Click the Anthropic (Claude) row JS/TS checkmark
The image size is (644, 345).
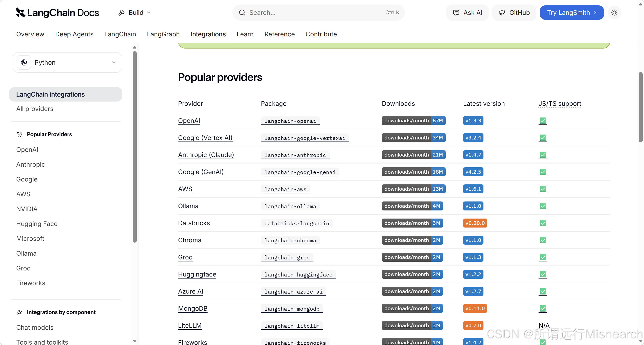click(543, 155)
